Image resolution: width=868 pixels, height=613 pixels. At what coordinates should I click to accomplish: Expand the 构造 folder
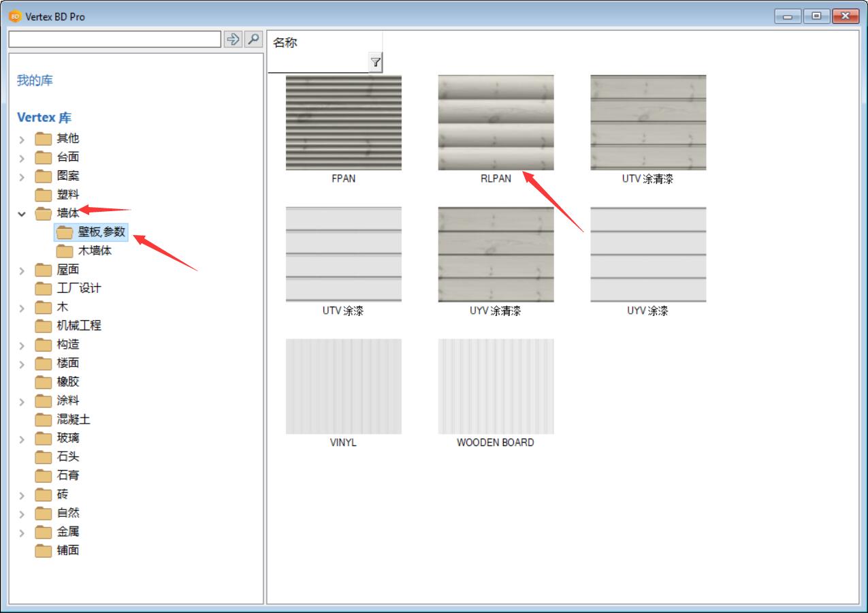pos(22,345)
